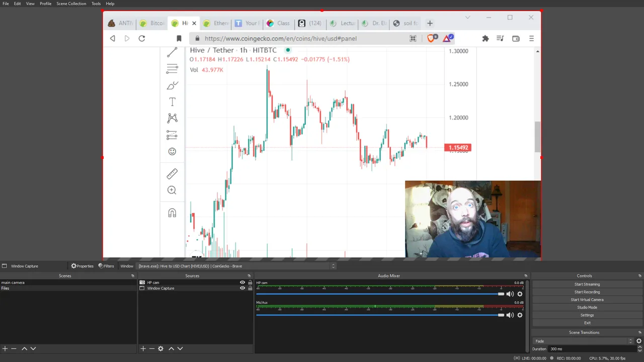Move the selected source up
The width and height of the screenshot is (644, 362).
pyautogui.click(x=171, y=348)
